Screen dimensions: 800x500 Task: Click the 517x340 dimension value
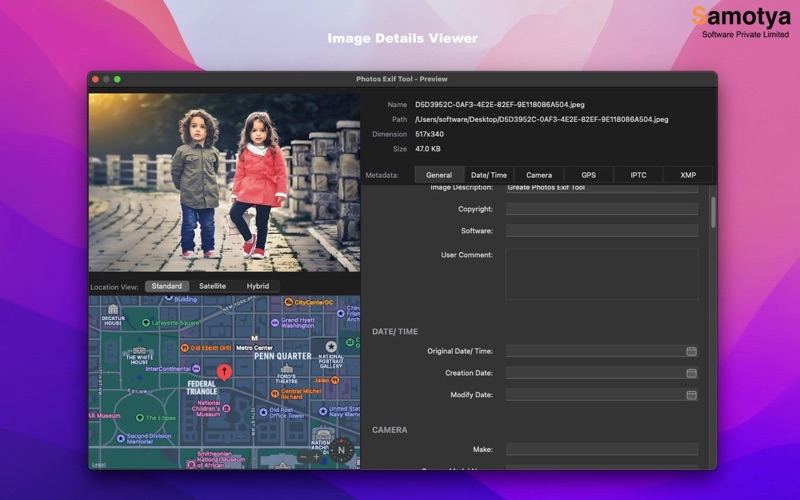tap(429, 134)
